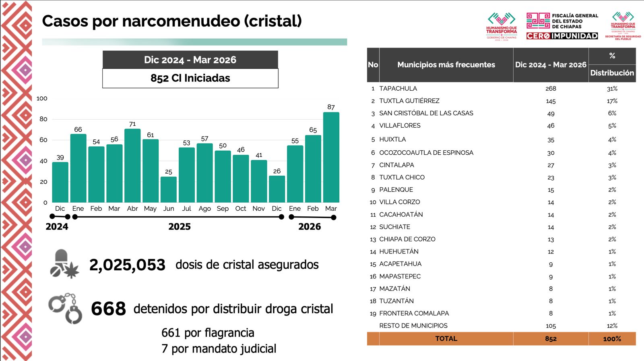Viewport: 644px width, 361px height.
Task: Click the Fiscalía General del Estado logo
Action: [x=562, y=21]
